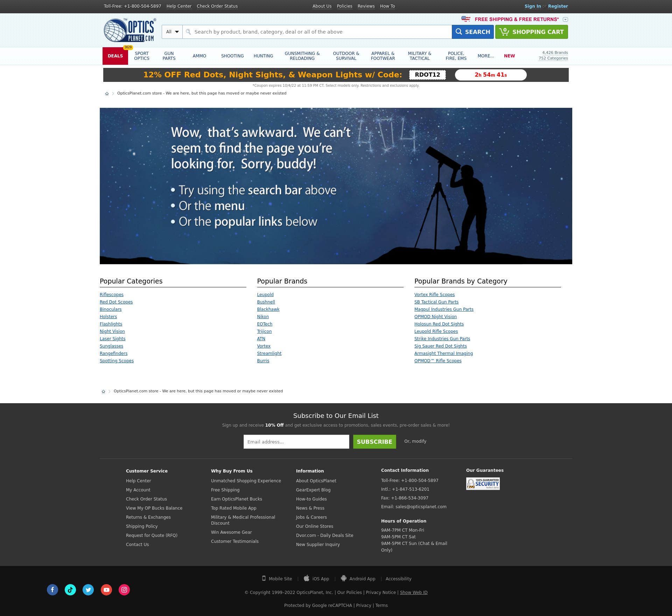Viewport: 672px width, 616px height.
Task: Open the Ammo menu
Action: (x=199, y=56)
